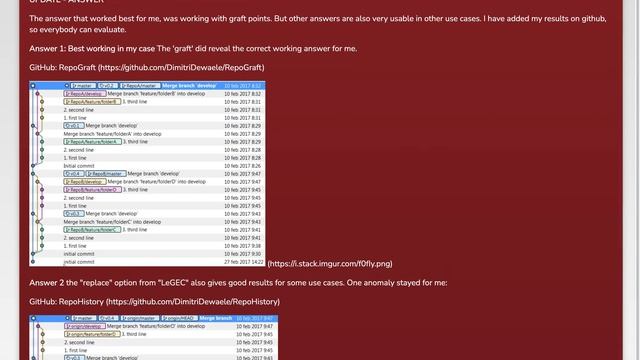This screenshot has width=640, height=360.
Task: Click the v0.3 tag in the first graph
Action: pos(73,213)
